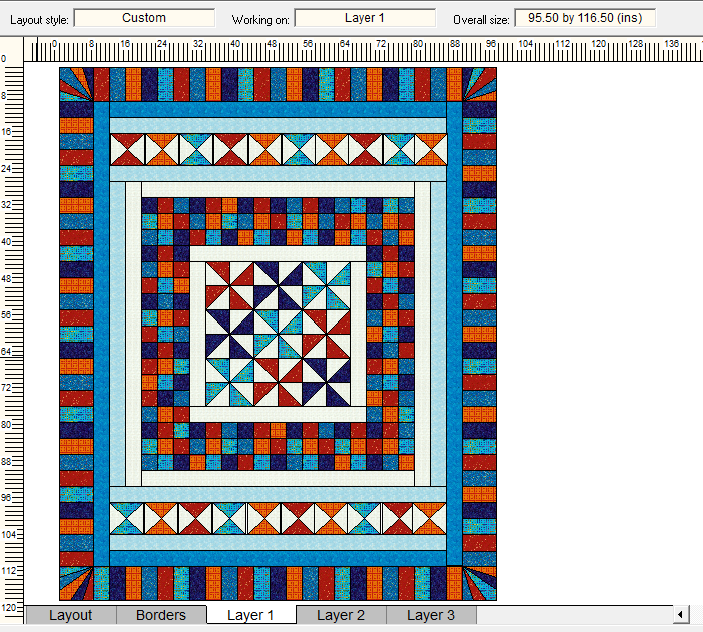The width and height of the screenshot is (703, 632).
Task: Click the bottom hourglass triangle border strip
Action: pyautogui.click(x=277, y=518)
